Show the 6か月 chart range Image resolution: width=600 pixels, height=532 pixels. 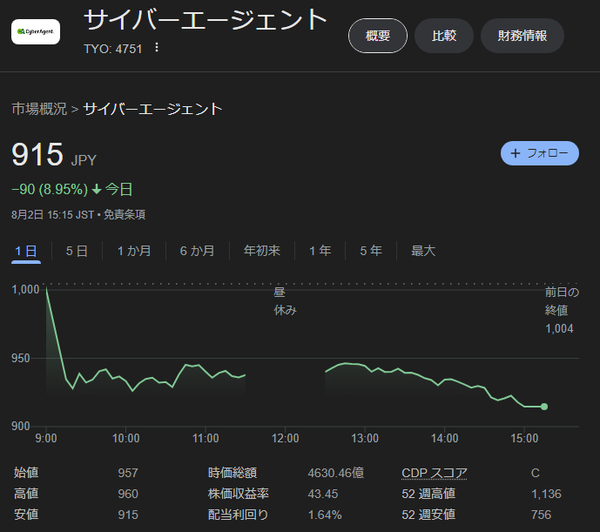(x=197, y=251)
